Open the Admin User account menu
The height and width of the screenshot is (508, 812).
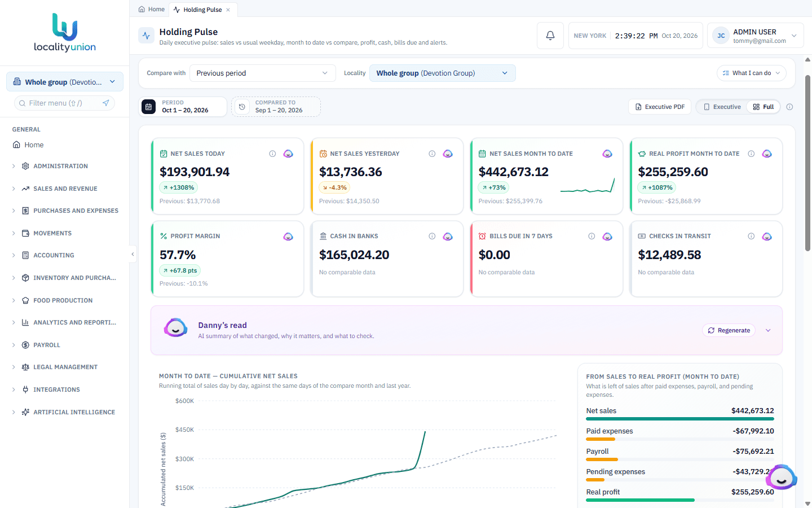click(756, 36)
